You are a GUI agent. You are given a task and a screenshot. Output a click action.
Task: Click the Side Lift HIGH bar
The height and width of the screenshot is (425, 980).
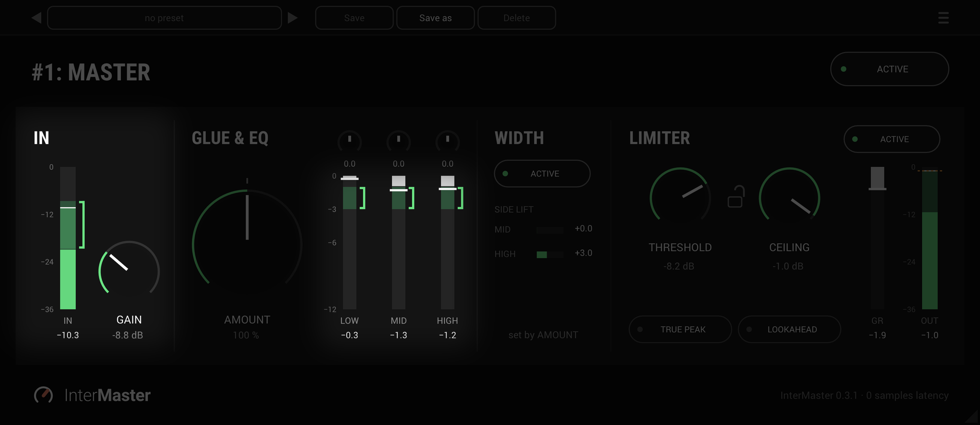coord(550,255)
